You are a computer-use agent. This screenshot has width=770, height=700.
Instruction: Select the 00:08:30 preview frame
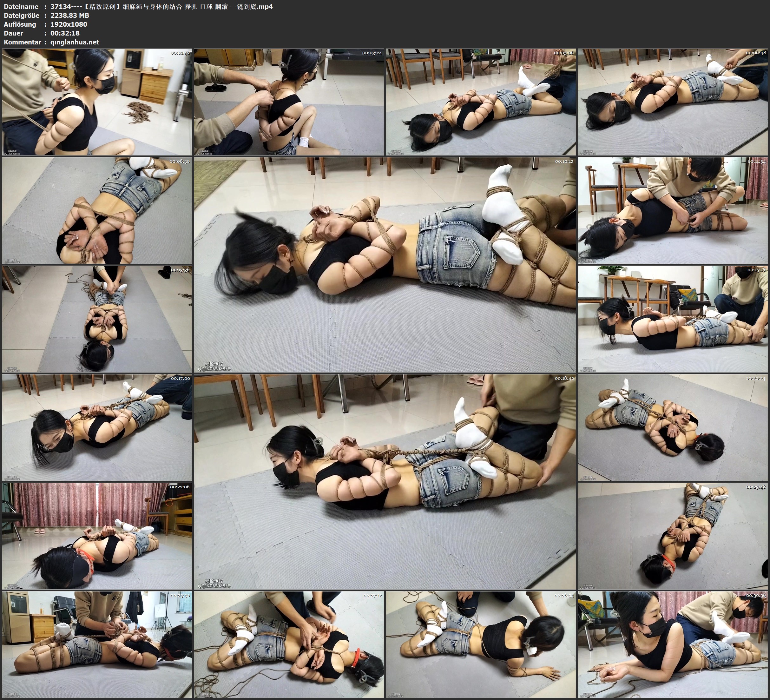[x=97, y=210]
